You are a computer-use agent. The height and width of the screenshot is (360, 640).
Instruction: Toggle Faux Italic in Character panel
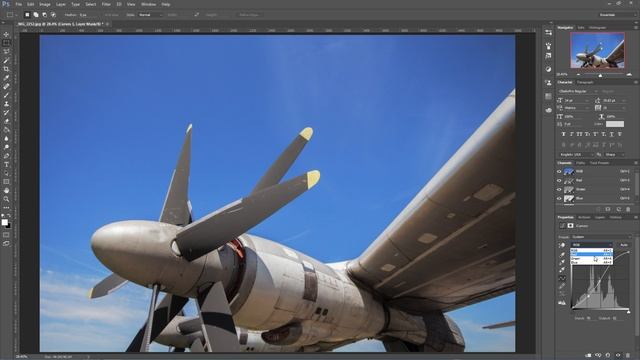click(x=571, y=134)
